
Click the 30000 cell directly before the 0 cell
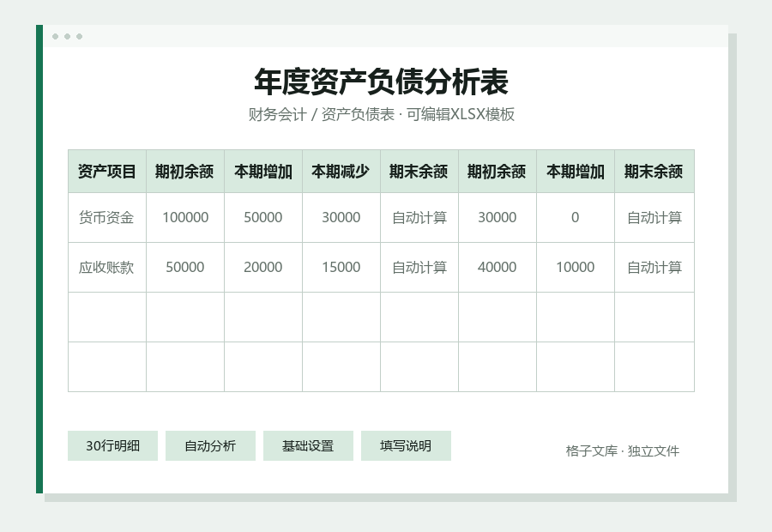(498, 217)
